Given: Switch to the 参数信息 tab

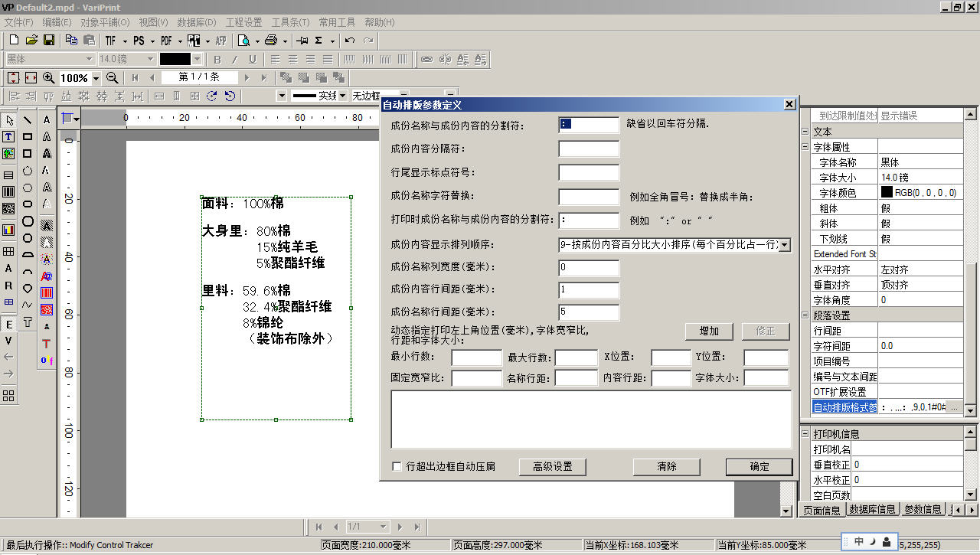Looking at the screenshot, I should click(x=923, y=509).
